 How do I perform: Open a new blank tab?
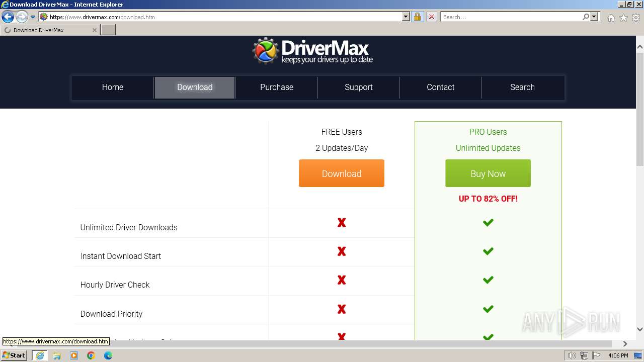(x=108, y=30)
